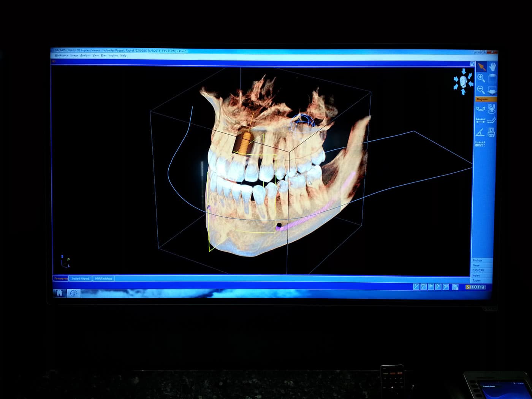Activate the hand pan tool
The image size is (532, 399).
pos(492,67)
